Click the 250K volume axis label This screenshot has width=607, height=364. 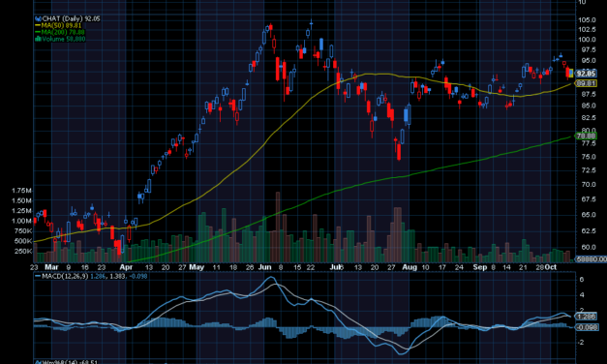point(23,252)
